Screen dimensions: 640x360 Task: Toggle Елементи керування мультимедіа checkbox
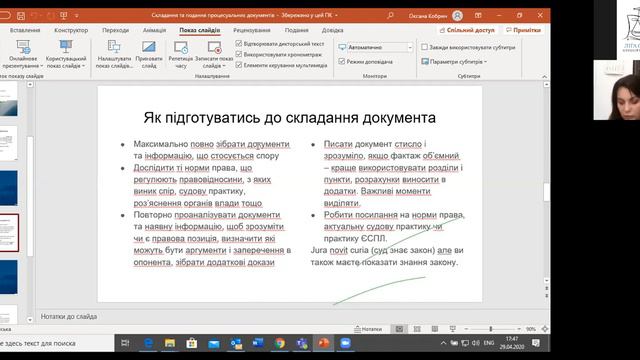239,65
